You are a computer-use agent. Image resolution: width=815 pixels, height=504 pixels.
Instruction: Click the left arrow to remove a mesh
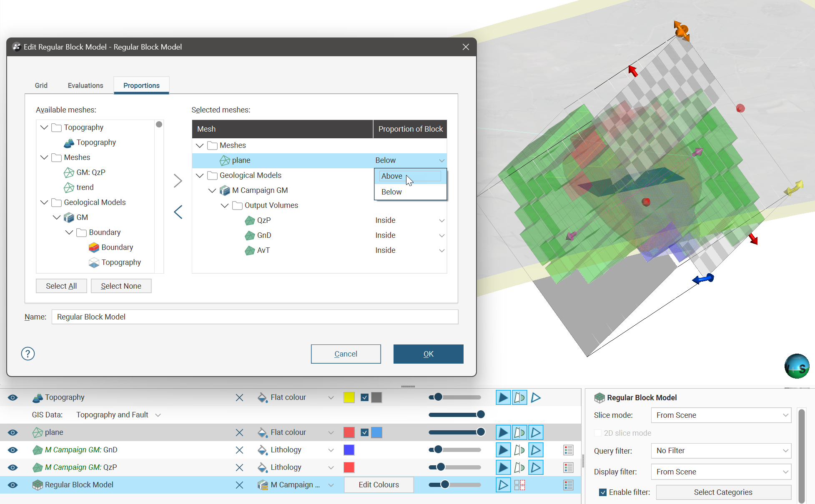click(x=178, y=212)
